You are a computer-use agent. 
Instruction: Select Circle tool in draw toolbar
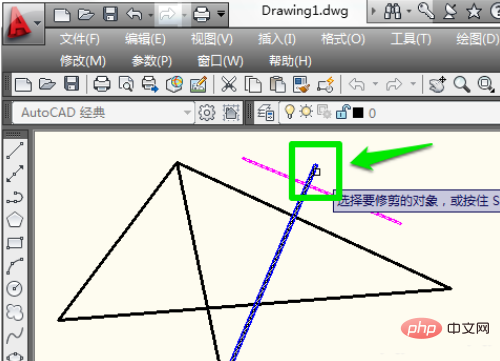[x=14, y=288]
